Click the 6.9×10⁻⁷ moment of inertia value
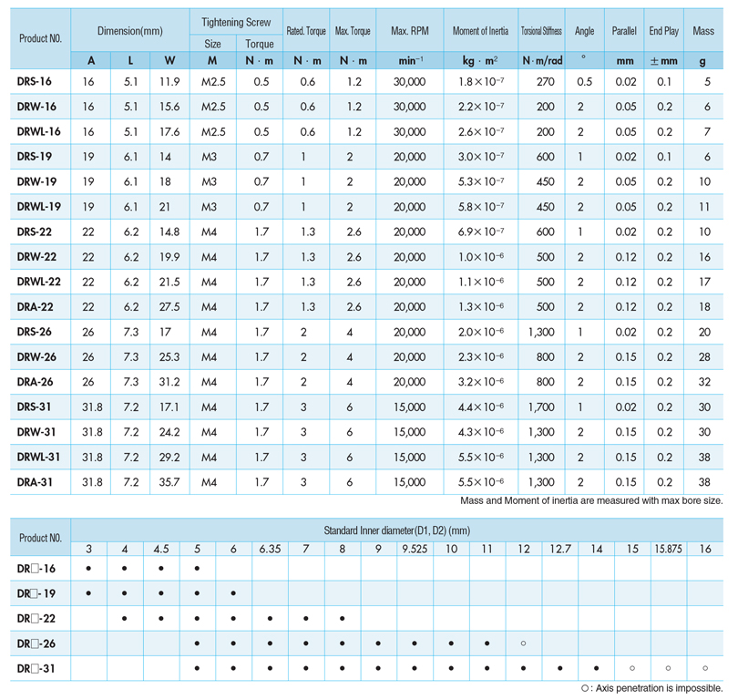This screenshot has height=700, width=738. pos(481,232)
